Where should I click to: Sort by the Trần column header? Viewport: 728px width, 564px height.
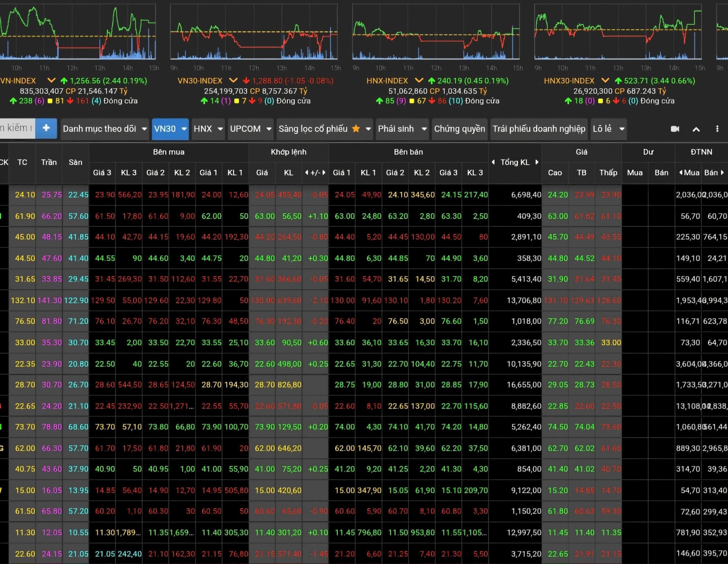49,162
